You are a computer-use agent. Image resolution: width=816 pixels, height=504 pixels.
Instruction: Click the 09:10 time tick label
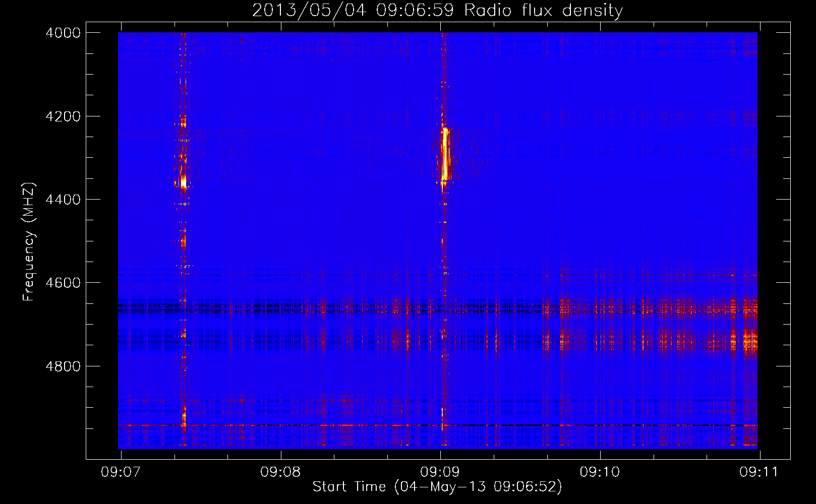tap(600, 472)
